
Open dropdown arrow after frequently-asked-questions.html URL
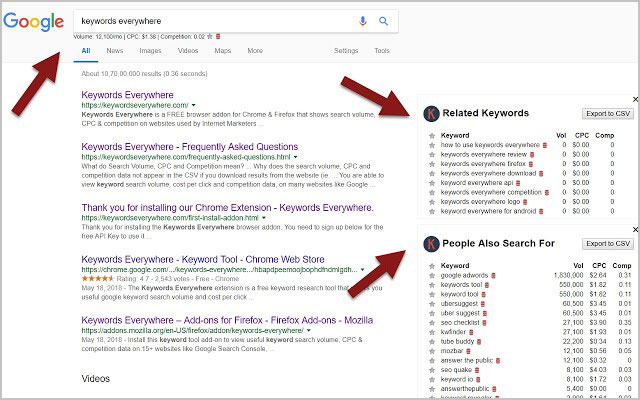point(296,157)
